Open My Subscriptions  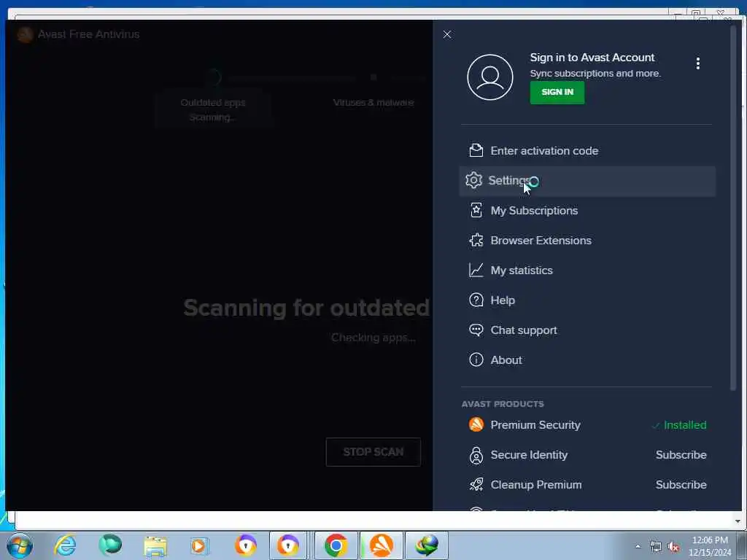[587, 211]
